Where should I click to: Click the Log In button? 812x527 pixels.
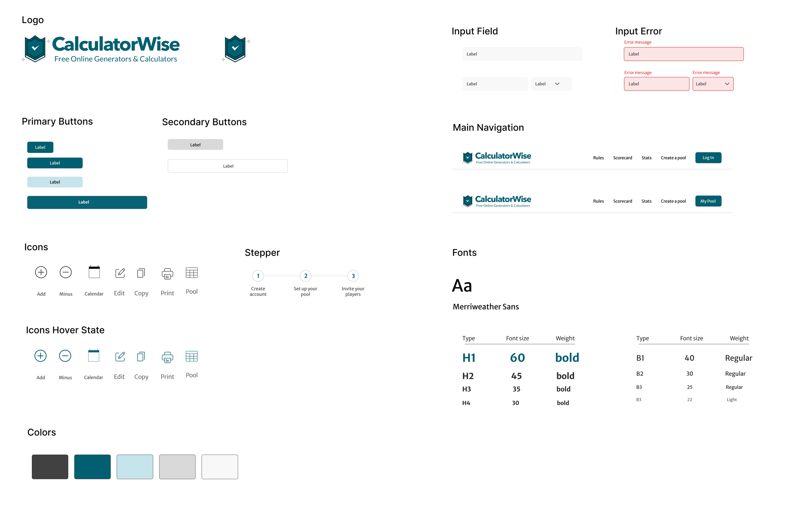[708, 157]
